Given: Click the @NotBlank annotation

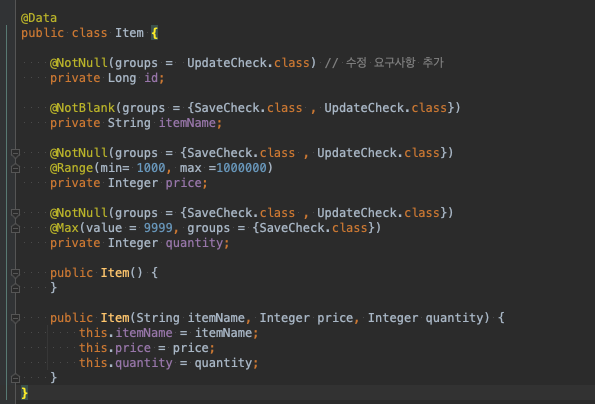Looking at the screenshot, I should pos(82,108).
